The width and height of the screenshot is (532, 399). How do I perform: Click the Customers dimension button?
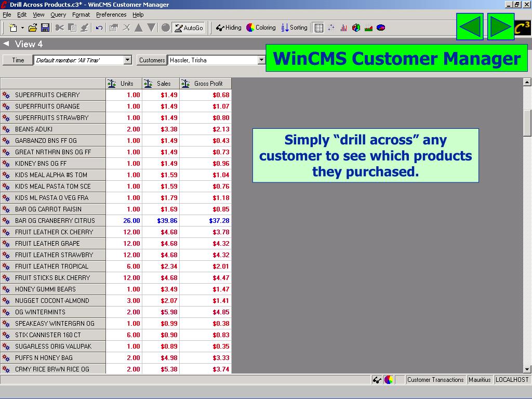pos(152,60)
